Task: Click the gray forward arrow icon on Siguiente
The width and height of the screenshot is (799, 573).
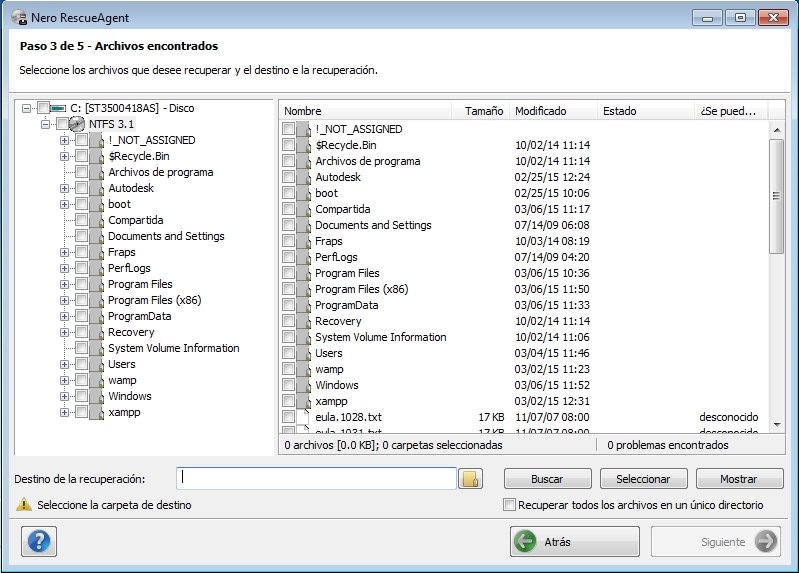Action: click(766, 541)
